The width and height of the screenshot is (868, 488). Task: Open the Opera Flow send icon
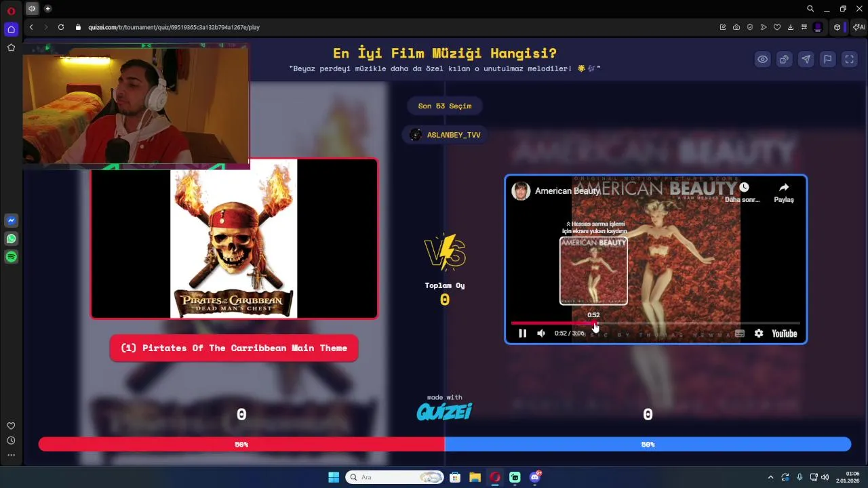(x=764, y=27)
